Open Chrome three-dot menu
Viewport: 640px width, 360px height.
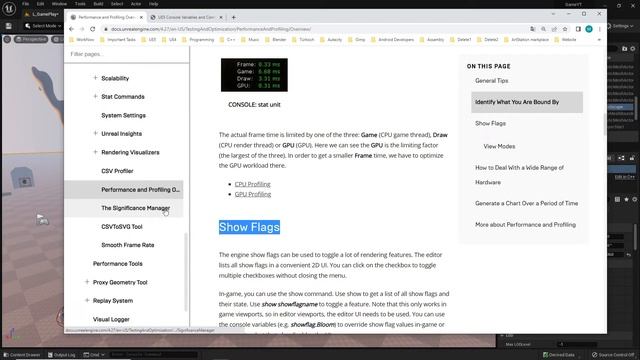[600, 29]
